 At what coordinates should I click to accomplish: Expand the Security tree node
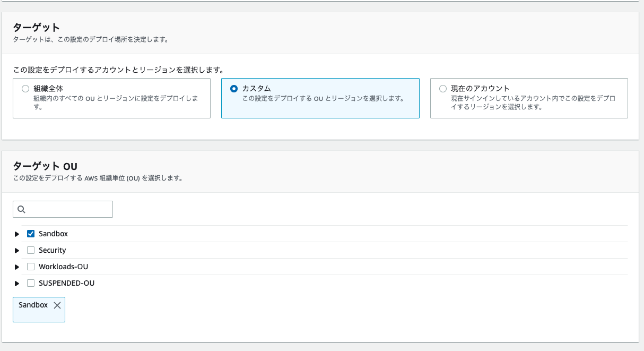[x=16, y=250]
